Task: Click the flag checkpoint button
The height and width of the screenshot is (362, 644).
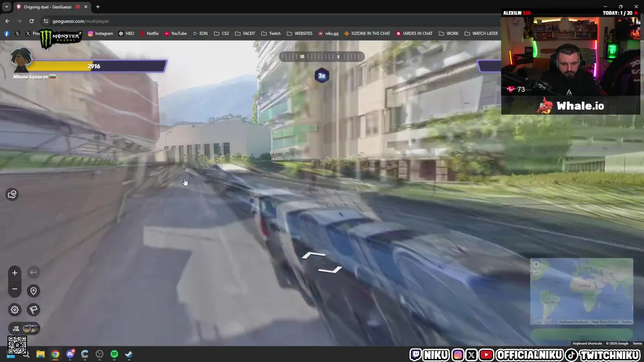Action: point(33,310)
